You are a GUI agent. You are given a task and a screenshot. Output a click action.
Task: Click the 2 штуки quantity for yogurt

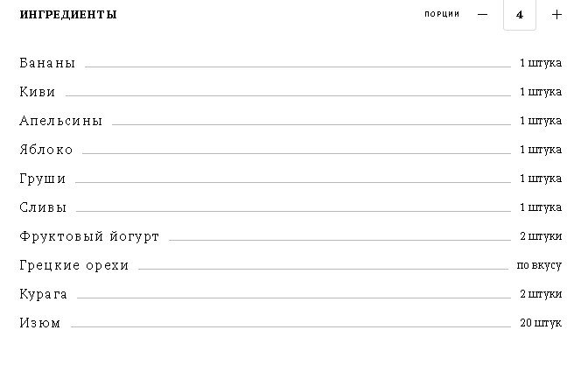click(541, 236)
